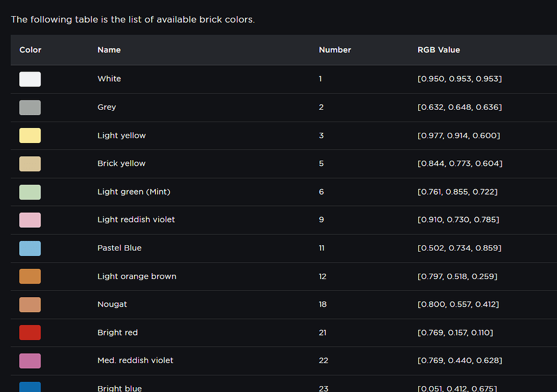
Task: Click RGB value [0.950, 0.953, 0.953]
Action: 460,79
